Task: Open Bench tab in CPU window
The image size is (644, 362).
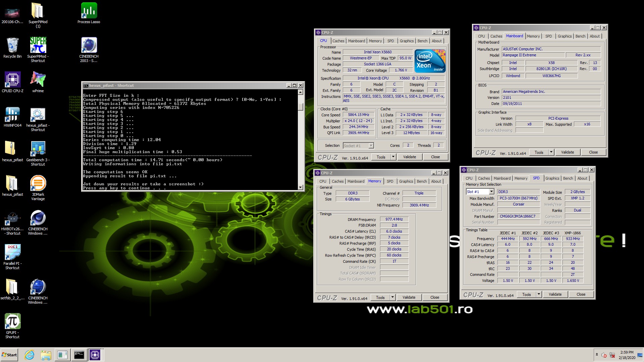Action: (422, 41)
